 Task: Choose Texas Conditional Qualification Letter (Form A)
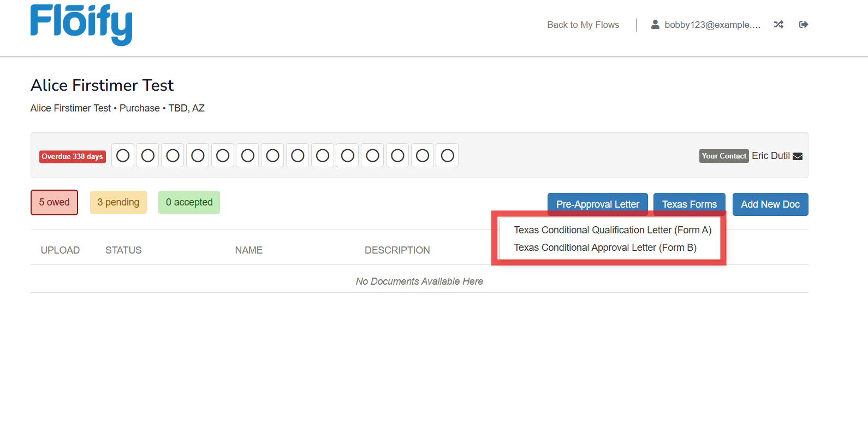(x=613, y=230)
